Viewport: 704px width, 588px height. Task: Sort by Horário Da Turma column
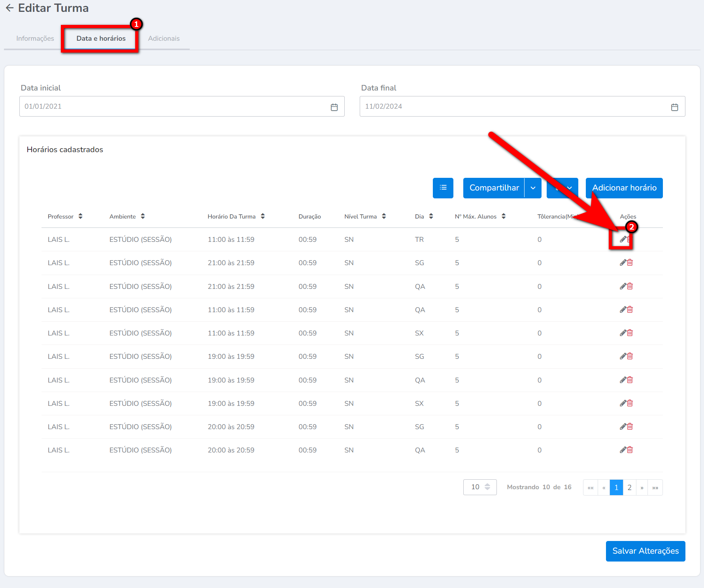tap(262, 216)
